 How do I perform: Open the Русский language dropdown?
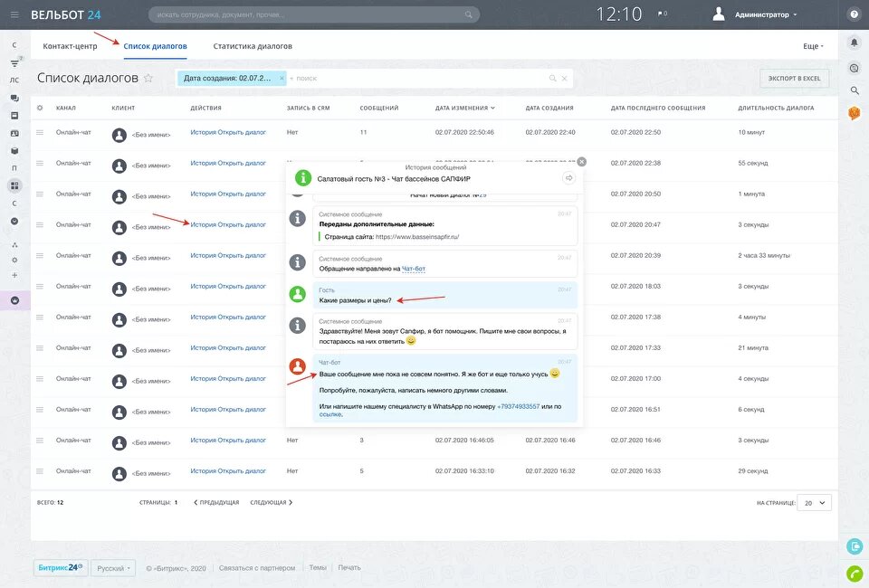113,568
